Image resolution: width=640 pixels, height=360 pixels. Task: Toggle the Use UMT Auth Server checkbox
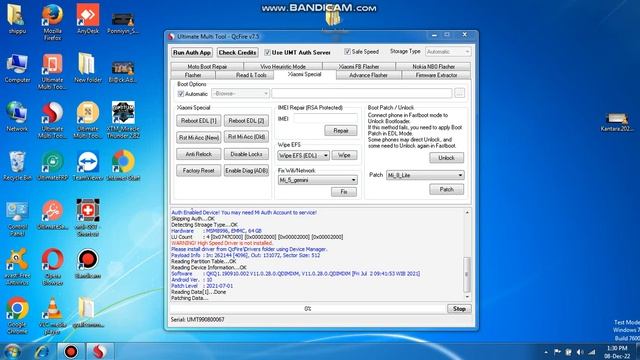(x=267, y=52)
